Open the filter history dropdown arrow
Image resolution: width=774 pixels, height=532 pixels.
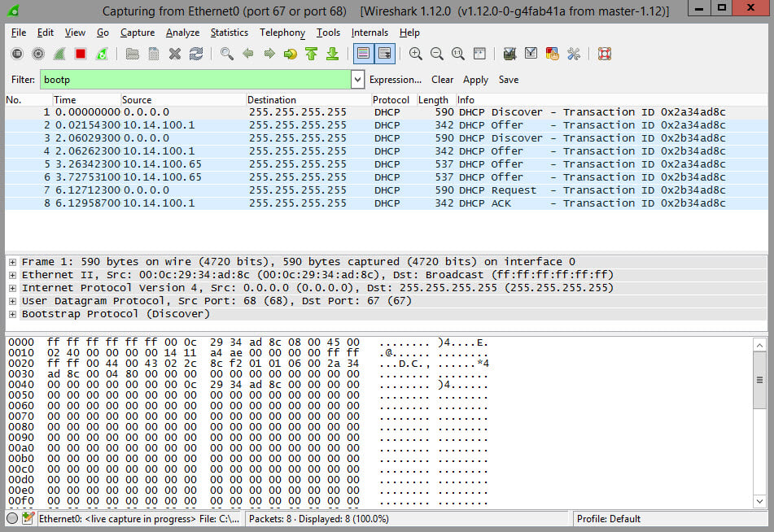click(x=357, y=80)
